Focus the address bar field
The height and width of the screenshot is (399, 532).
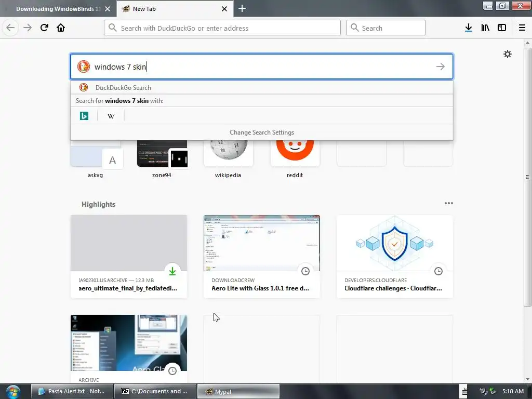point(222,28)
